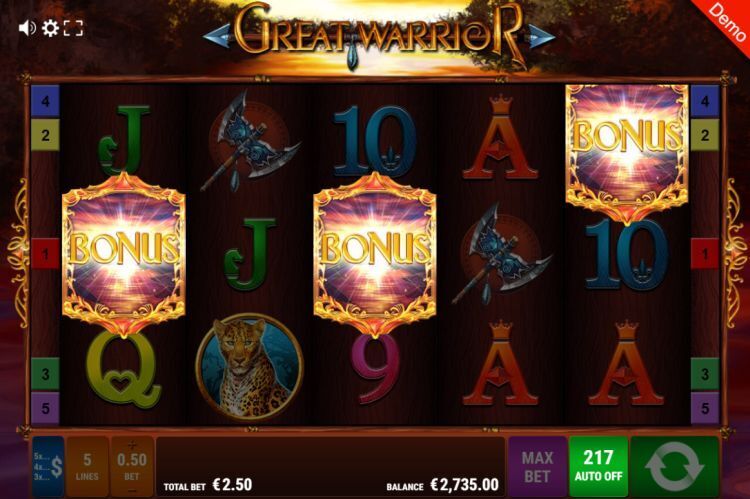
Task: Select payline 2 marker on left side
Action: pos(45,135)
